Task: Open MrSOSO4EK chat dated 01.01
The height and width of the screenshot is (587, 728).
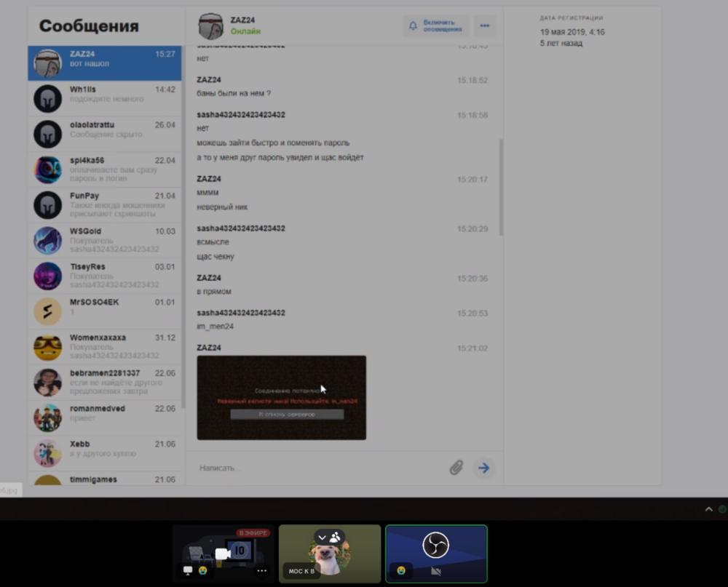Action: point(104,311)
